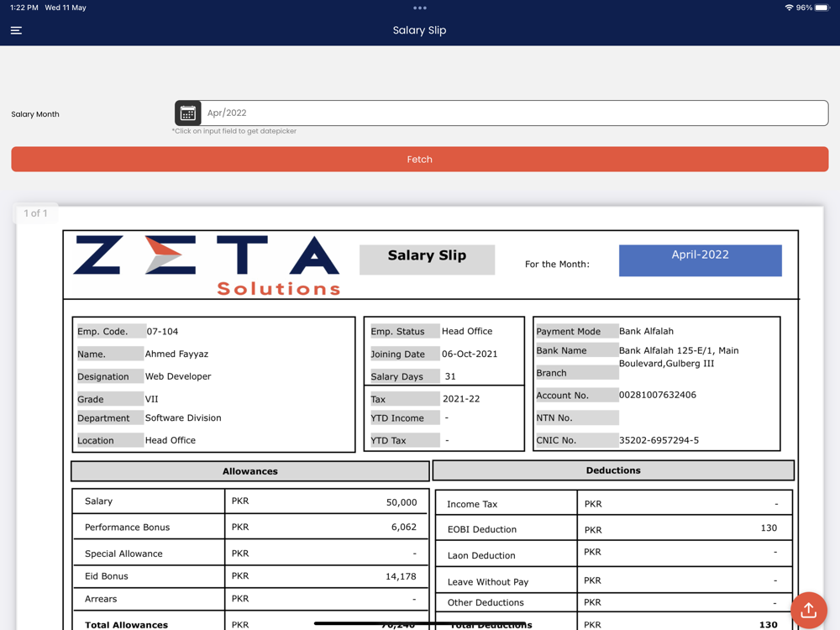
Task: Click Emp. Status value 'Head Office'
Action: [467, 331]
